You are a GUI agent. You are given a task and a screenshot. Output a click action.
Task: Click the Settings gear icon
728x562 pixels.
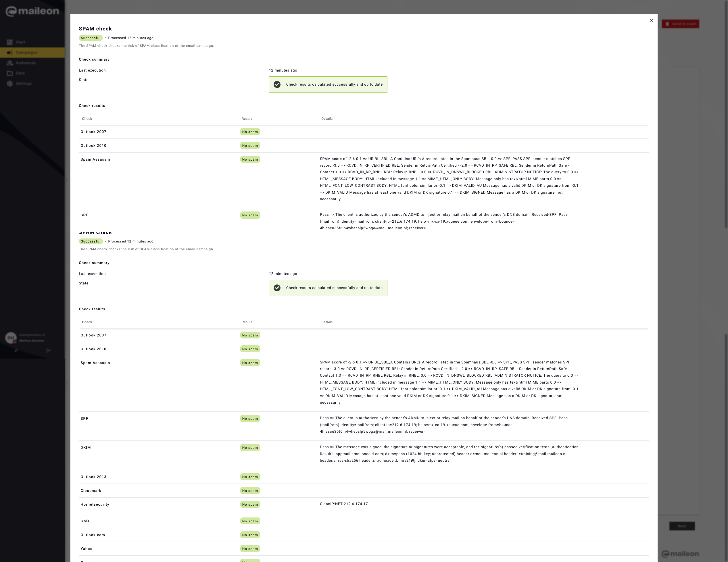pyautogui.click(x=10, y=84)
